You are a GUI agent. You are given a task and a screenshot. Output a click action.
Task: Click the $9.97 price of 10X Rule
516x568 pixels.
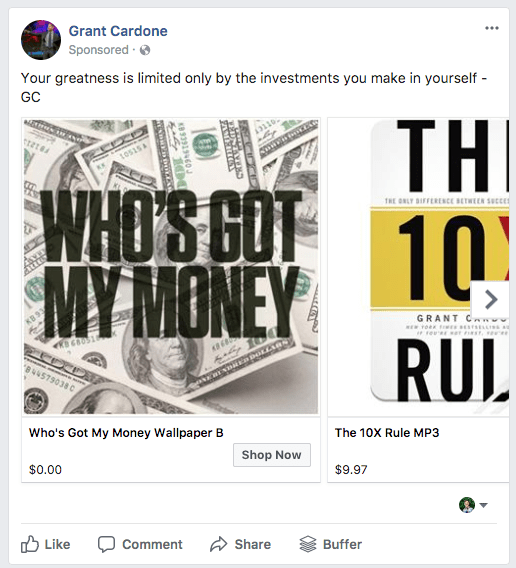click(x=351, y=470)
